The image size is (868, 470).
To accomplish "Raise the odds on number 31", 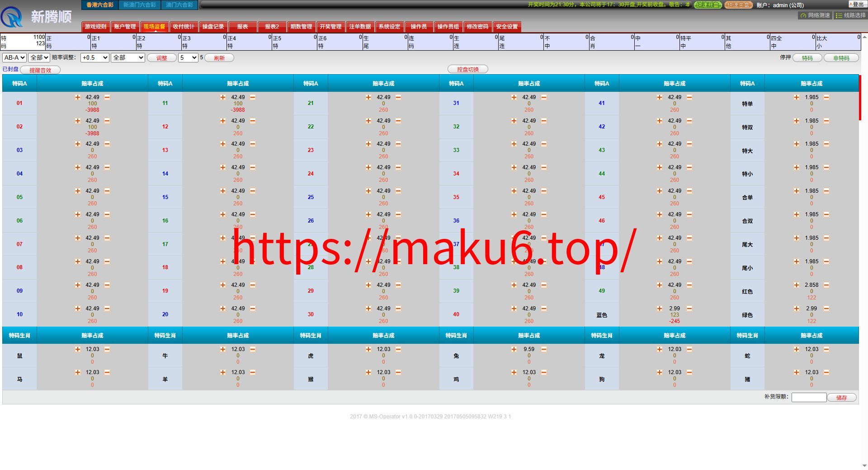I will [514, 97].
